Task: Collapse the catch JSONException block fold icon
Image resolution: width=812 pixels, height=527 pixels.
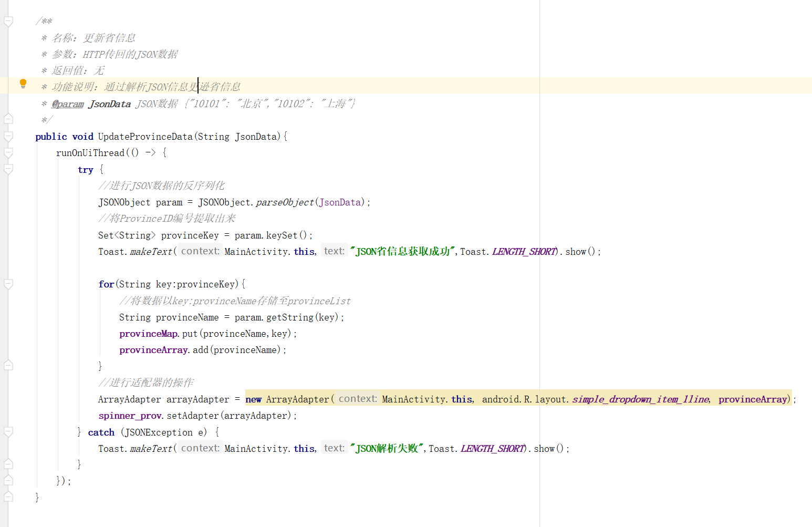Action: tap(8, 432)
